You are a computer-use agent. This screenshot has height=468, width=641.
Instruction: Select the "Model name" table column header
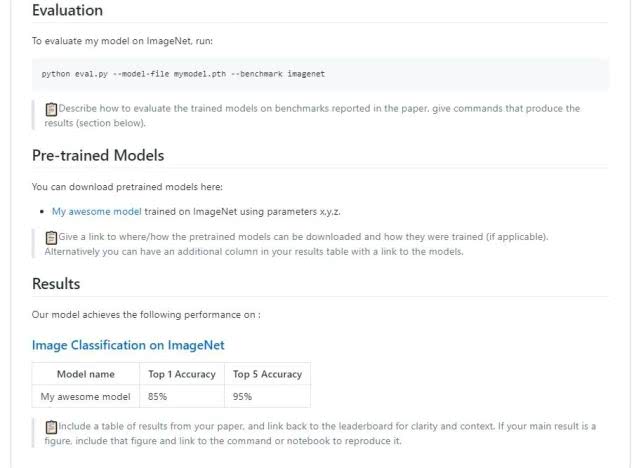85,374
